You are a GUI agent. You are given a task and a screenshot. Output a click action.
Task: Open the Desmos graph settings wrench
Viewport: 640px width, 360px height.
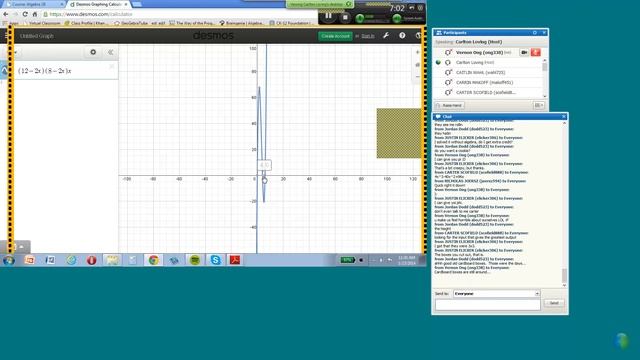click(x=386, y=36)
